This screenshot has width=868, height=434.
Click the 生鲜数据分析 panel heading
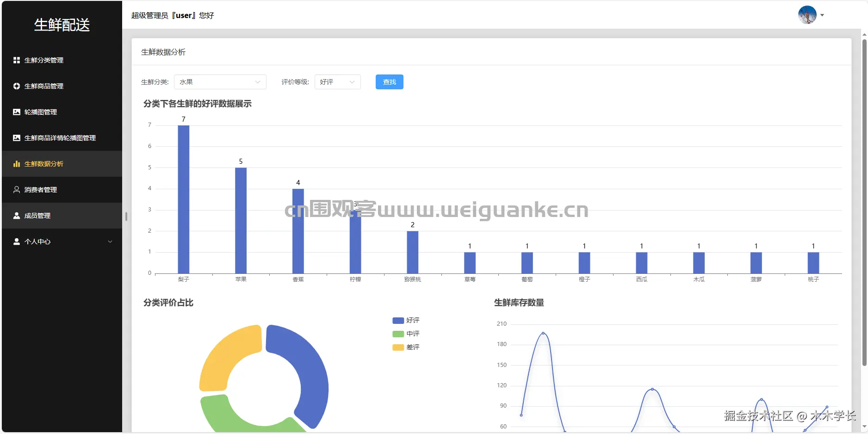pyautogui.click(x=163, y=52)
